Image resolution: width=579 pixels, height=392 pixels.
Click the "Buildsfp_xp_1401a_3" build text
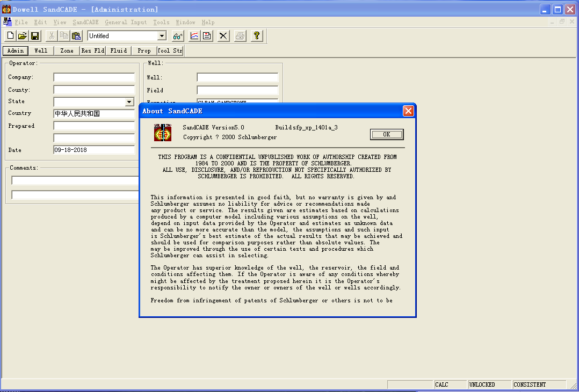(307, 127)
